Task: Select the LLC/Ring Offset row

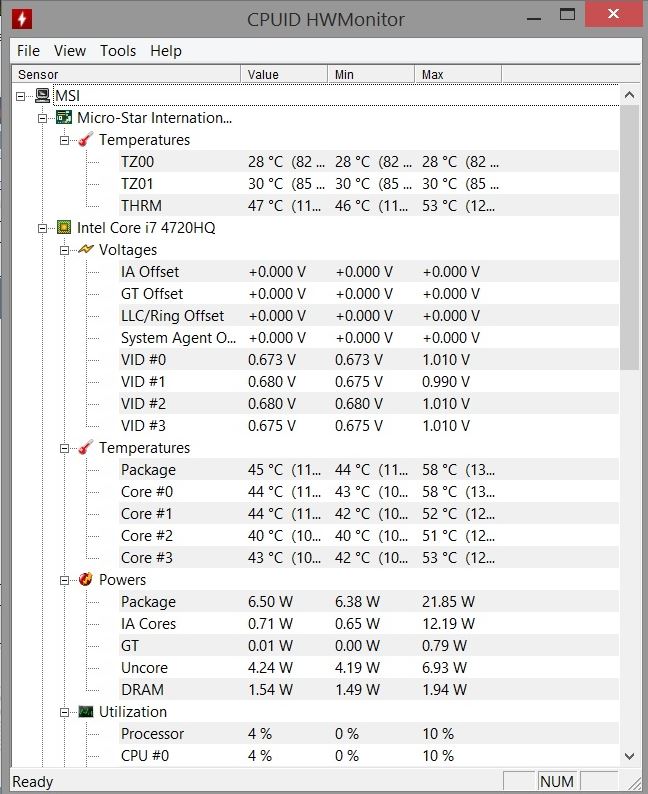Action: [x=368, y=315]
